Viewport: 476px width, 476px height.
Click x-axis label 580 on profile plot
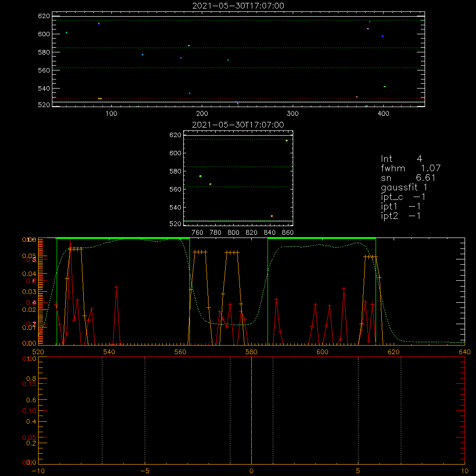[251, 352]
